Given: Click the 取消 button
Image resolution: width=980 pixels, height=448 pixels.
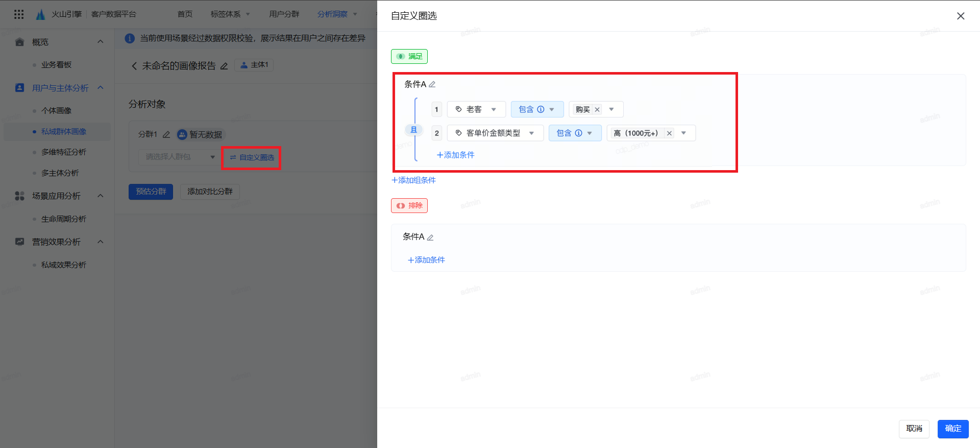Looking at the screenshot, I should point(914,429).
